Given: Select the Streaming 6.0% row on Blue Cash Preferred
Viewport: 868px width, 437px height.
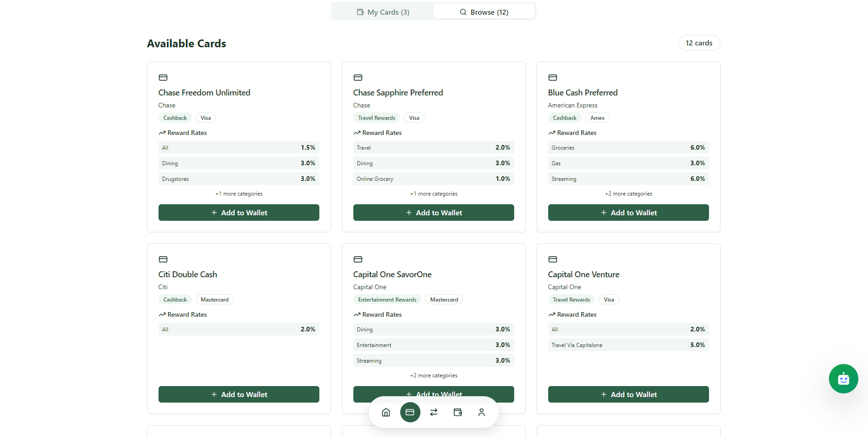Looking at the screenshot, I should pyautogui.click(x=629, y=179).
